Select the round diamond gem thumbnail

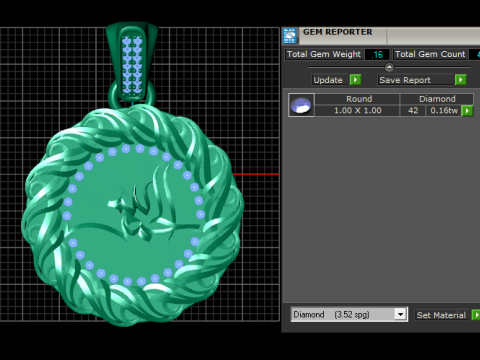pos(301,105)
